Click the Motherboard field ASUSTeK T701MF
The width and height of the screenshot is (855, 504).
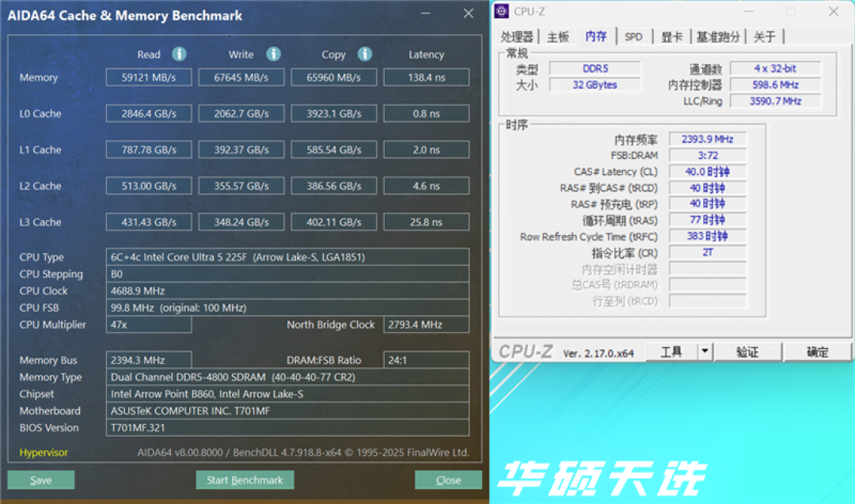[x=287, y=411]
